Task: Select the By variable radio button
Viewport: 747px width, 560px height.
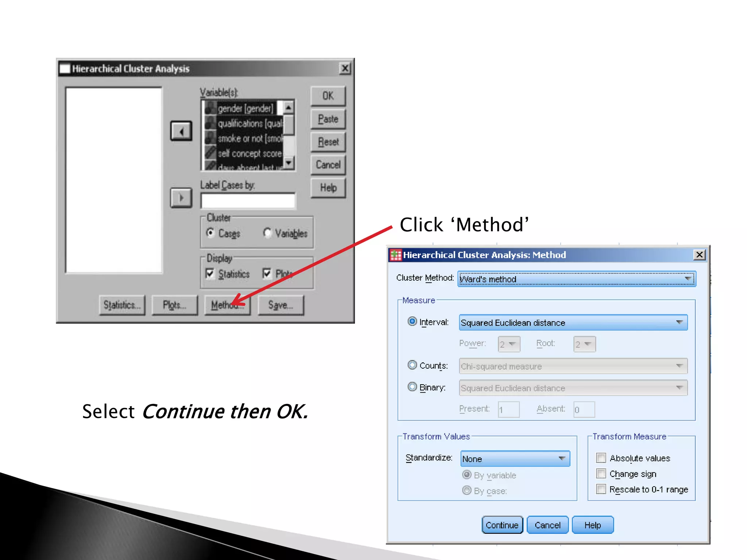Action: pos(467,475)
